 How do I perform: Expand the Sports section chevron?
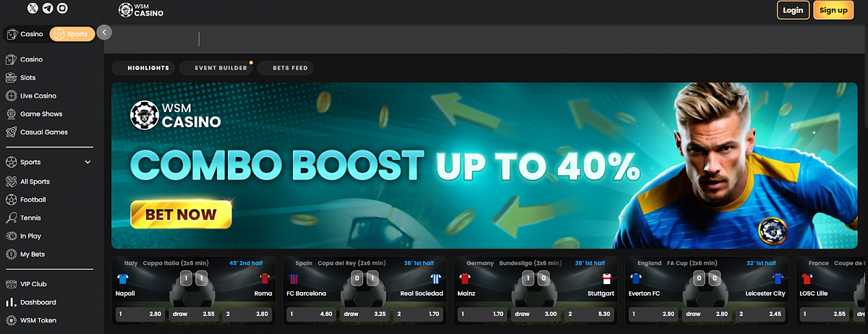88,163
